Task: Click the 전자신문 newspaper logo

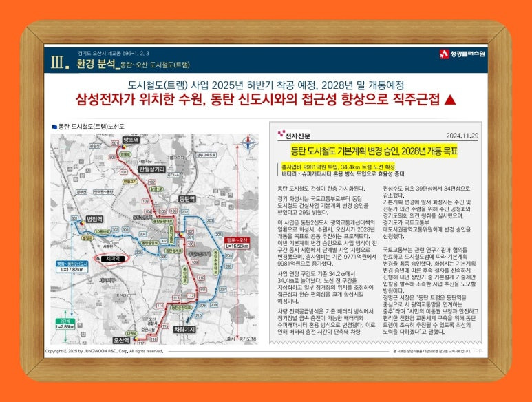Action: 294,136
